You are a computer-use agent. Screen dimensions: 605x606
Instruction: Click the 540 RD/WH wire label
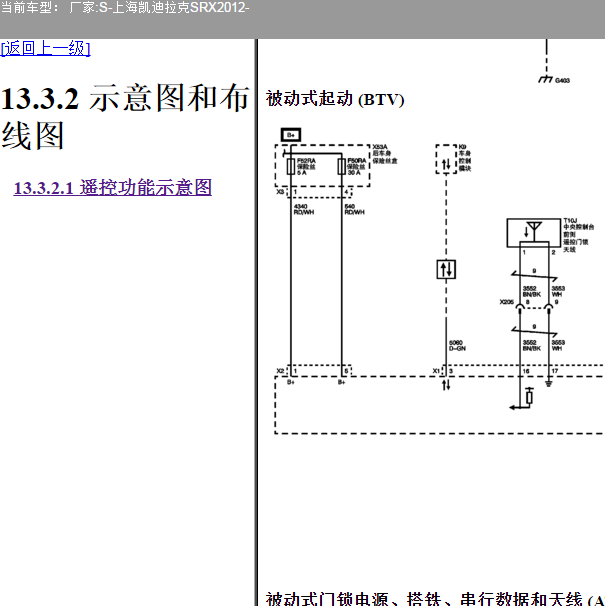point(354,209)
